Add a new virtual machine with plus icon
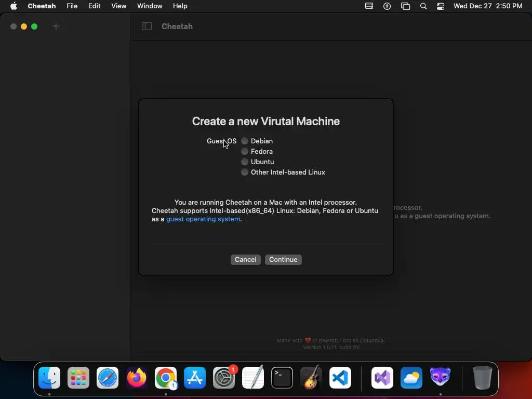 56,26
